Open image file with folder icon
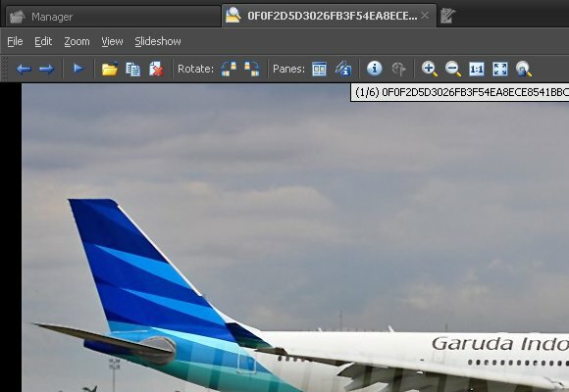 click(x=110, y=69)
